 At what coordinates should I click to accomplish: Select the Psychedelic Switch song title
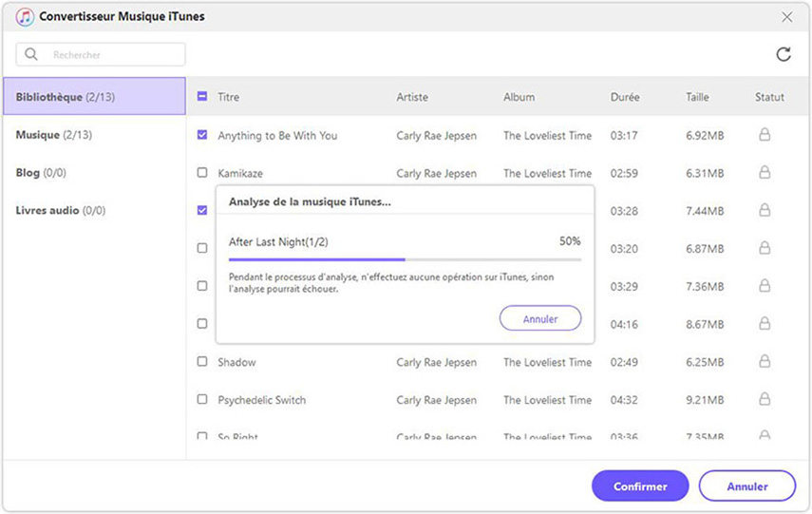261,400
